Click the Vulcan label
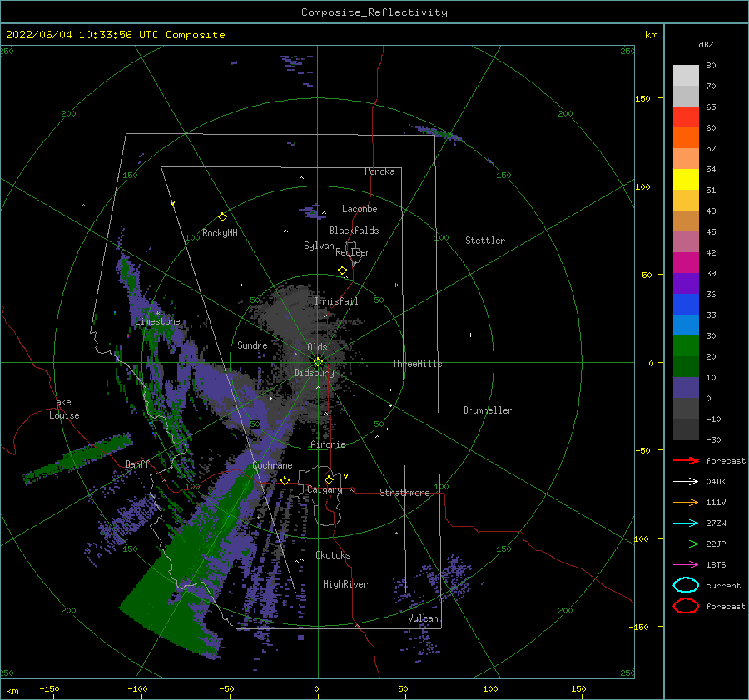Screen dimensions: 749x700 (424, 618)
